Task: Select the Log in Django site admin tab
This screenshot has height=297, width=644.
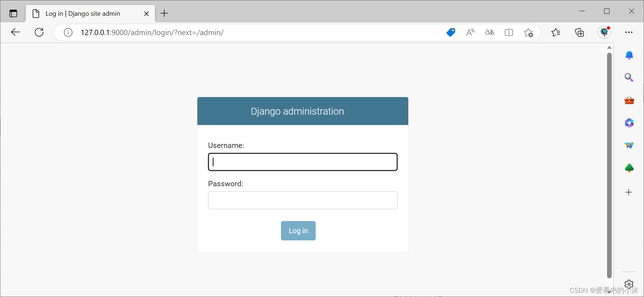Action: click(90, 14)
